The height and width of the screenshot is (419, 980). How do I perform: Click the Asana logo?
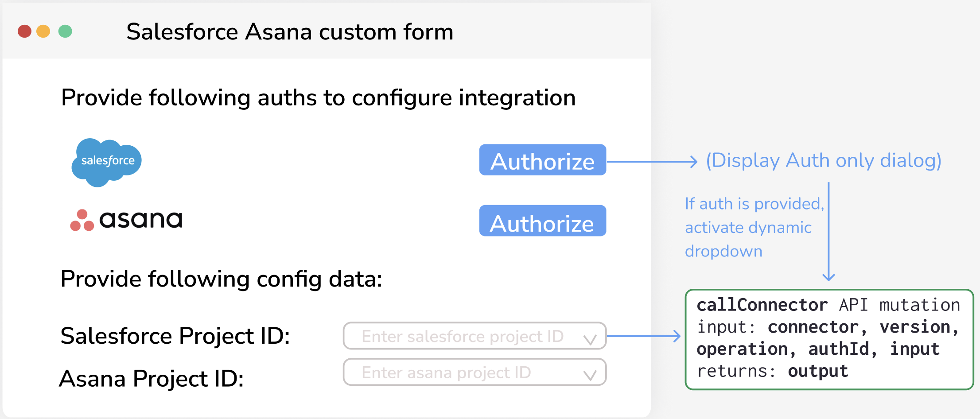[x=126, y=220]
